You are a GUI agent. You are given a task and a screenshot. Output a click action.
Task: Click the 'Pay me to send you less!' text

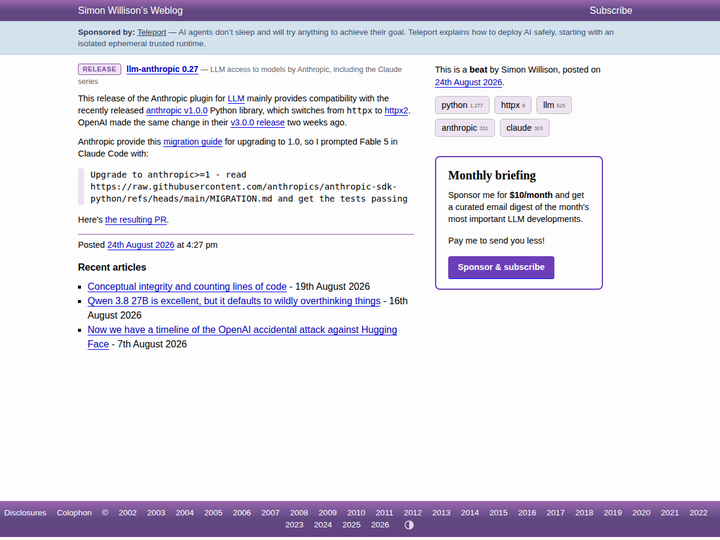(x=496, y=241)
